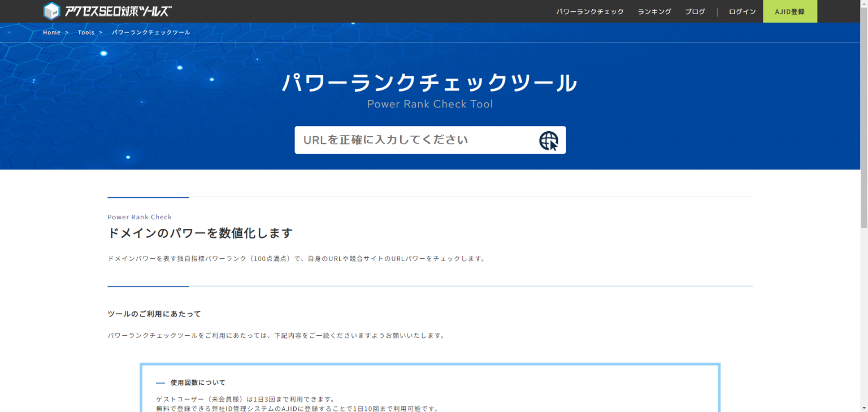Click the small Power Rank Check label

(x=140, y=217)
